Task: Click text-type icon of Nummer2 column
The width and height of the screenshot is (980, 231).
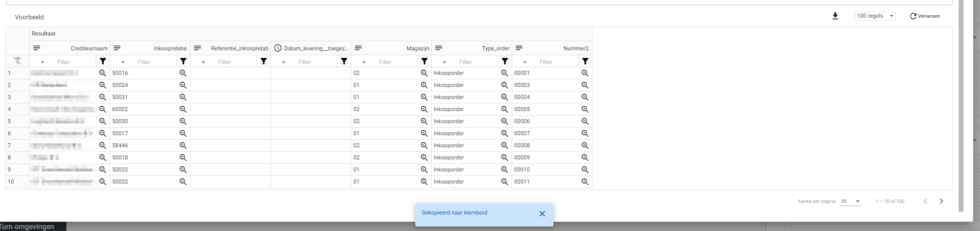Action: coord(519,48)
